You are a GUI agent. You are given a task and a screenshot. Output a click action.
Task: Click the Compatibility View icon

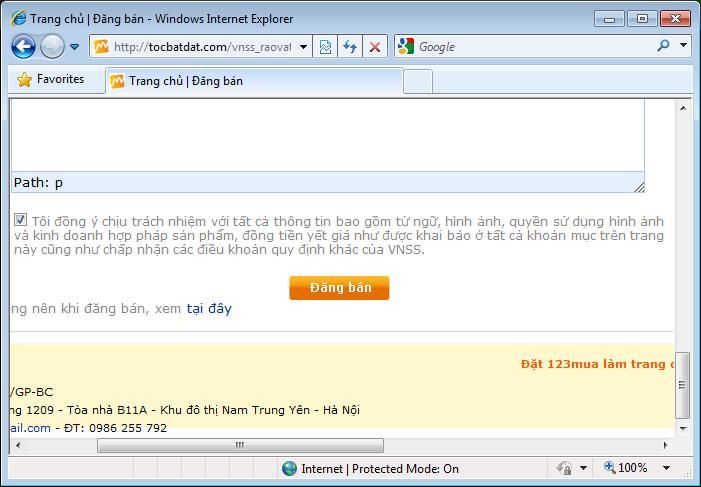coord(325,46)
